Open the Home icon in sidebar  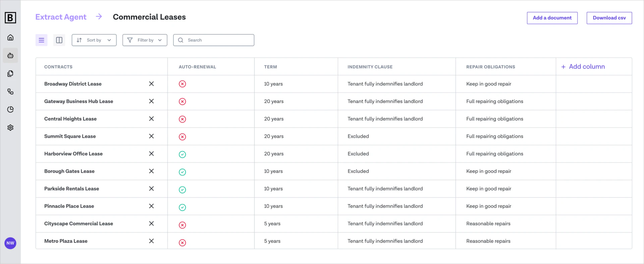click(10, 38)
